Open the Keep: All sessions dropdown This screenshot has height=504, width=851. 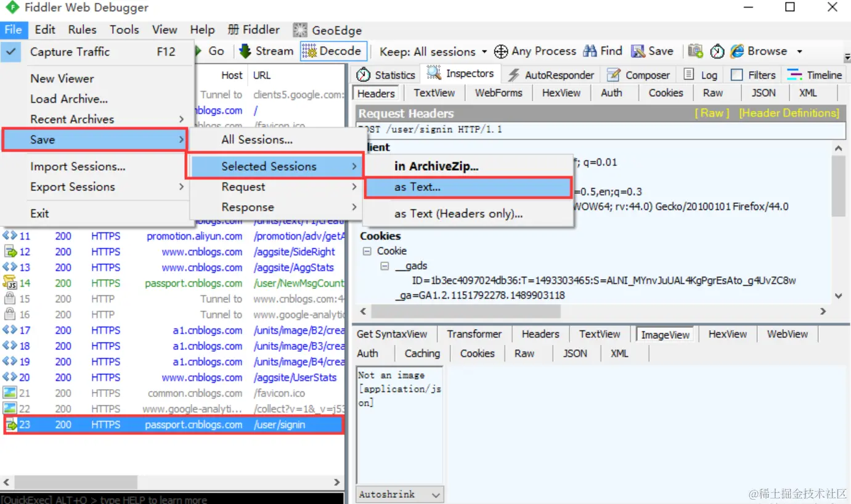pyautogui.click(x=434, y=52)
